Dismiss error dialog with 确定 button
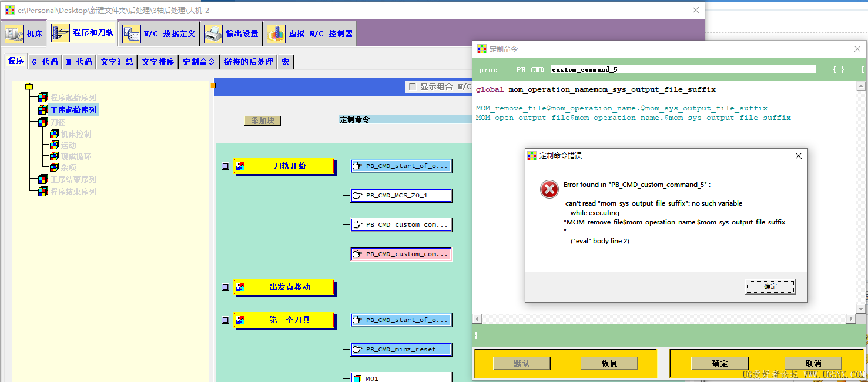The height and width of the screenshot is (382, 868). click(x=770, y=286)
